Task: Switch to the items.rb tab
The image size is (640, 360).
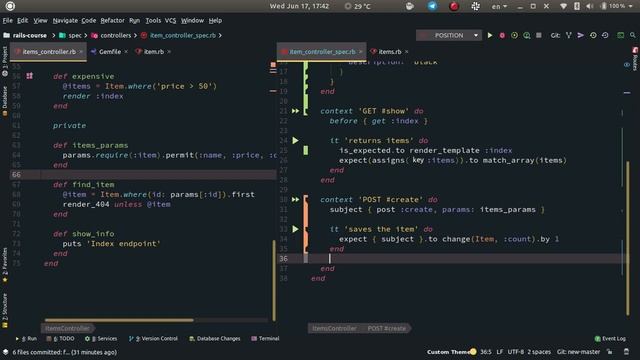Action: 389,52
